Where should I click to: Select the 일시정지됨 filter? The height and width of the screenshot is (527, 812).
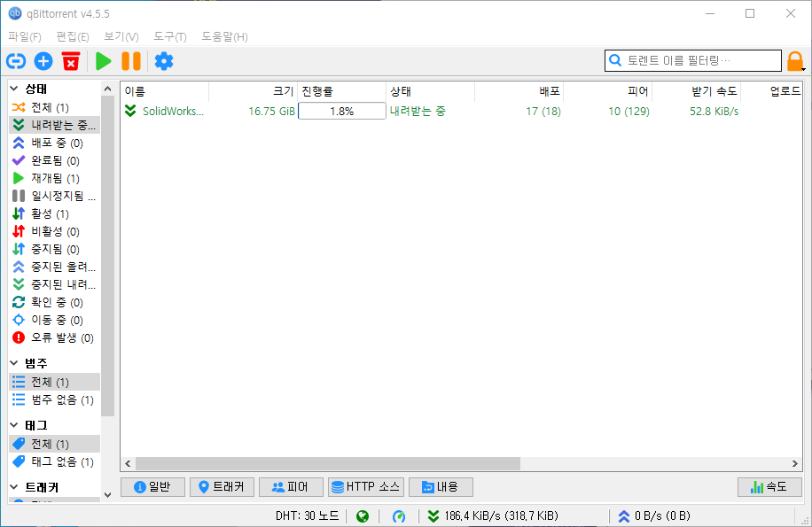54,196
